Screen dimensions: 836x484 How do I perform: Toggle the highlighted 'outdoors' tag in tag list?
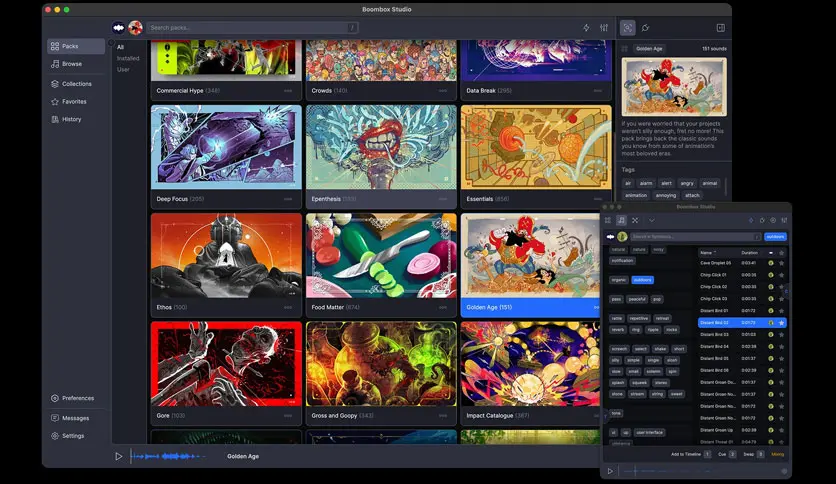point(642,280)
